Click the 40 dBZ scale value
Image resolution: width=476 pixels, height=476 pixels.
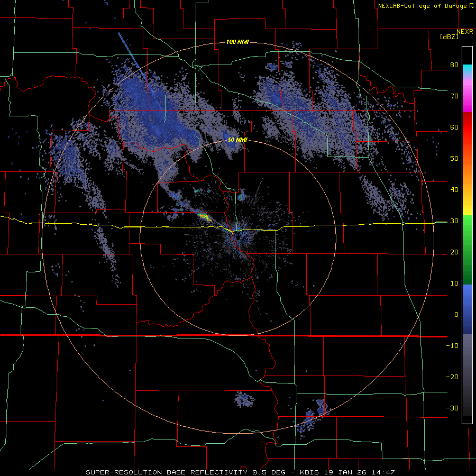click(x=454, y=190)
